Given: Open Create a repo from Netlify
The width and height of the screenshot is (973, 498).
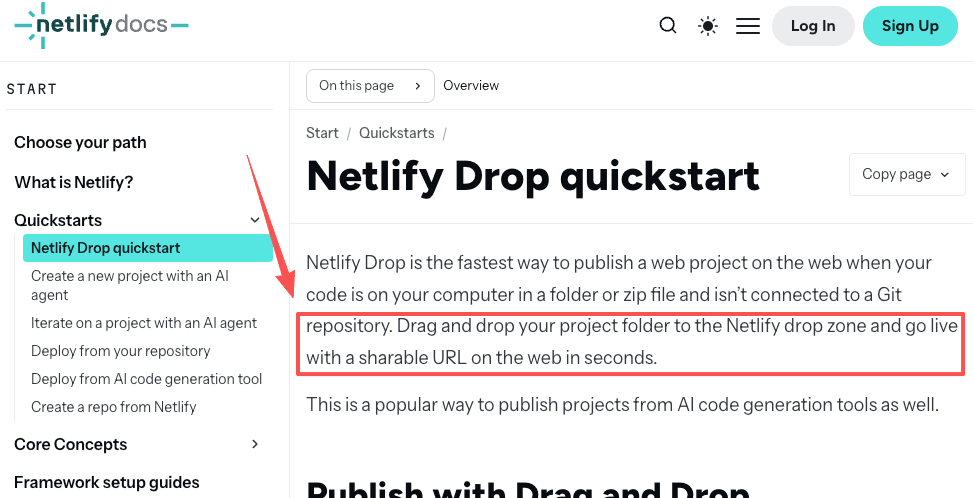Looking at the screenshot, I should click(114, 407).
